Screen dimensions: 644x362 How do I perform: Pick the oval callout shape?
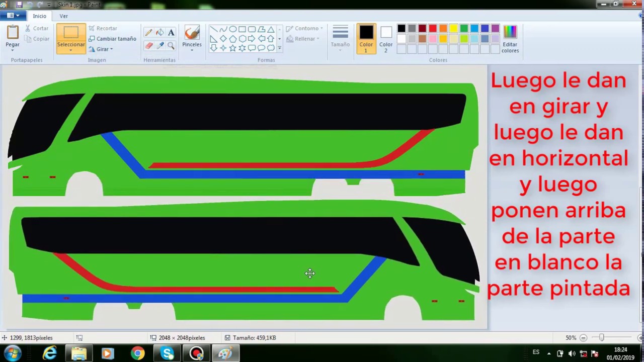pyautogui.click(x=262, y=48)
